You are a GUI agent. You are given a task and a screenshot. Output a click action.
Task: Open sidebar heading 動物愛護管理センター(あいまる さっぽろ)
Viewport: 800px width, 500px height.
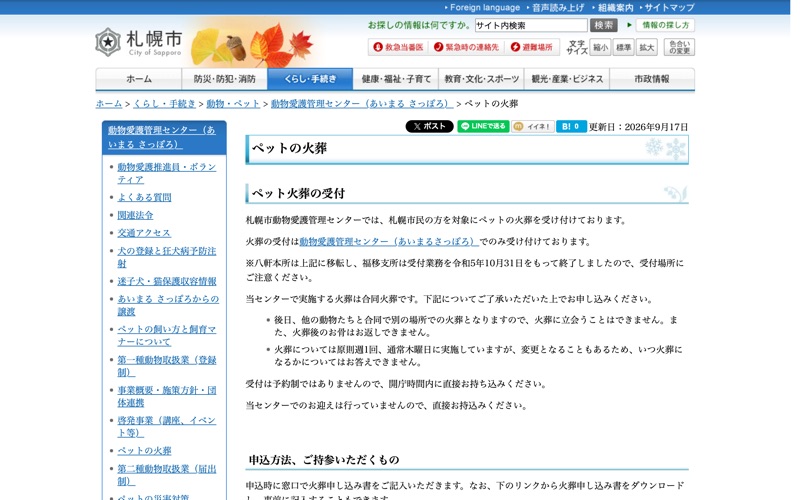162,137
